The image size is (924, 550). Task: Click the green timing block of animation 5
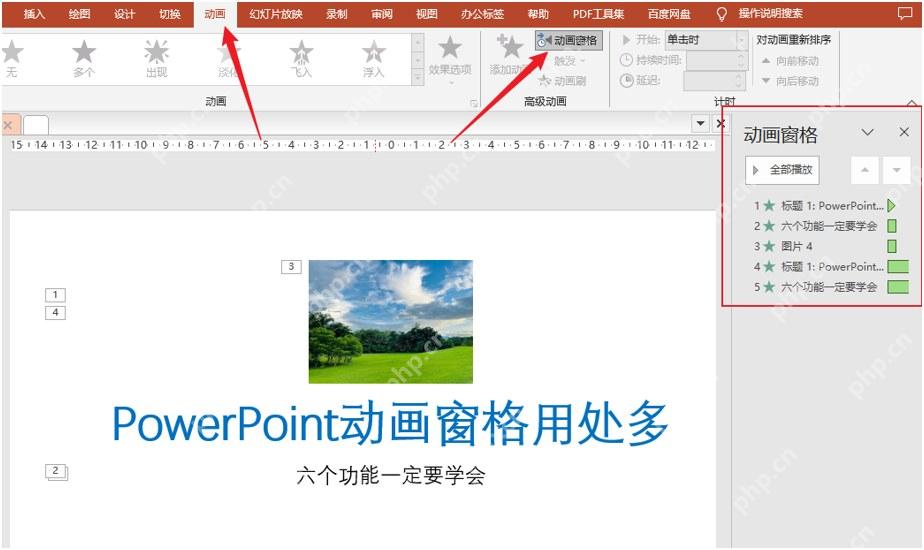tap(898, 287)
